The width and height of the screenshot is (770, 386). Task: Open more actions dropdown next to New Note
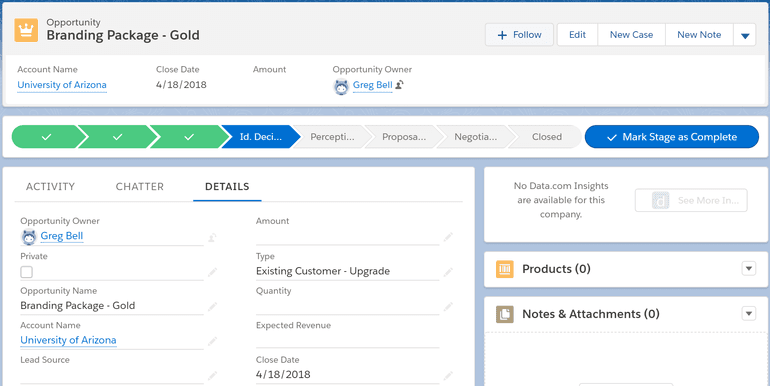pos(745,35)
